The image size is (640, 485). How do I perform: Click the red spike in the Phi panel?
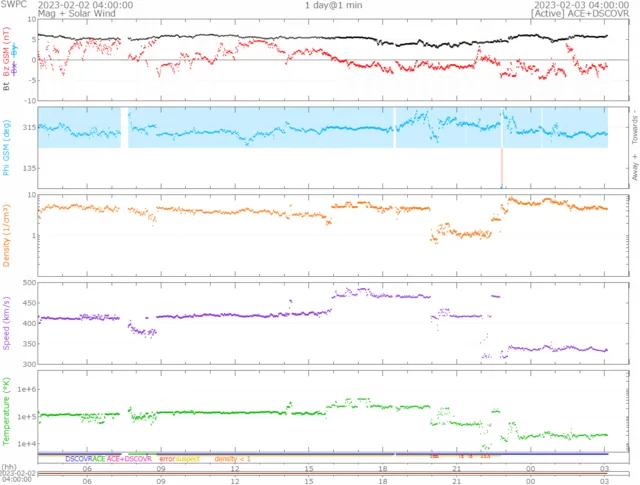coord(502,170)
